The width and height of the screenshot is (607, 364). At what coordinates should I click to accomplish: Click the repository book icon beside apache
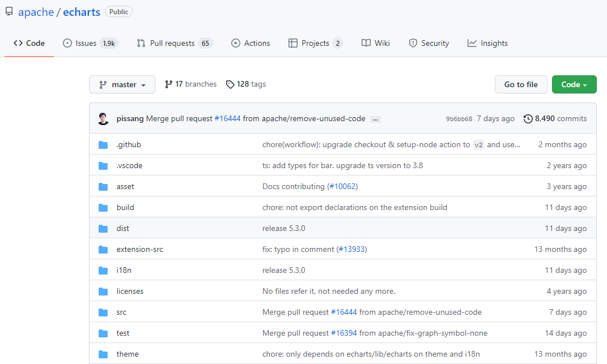point(9,11)
